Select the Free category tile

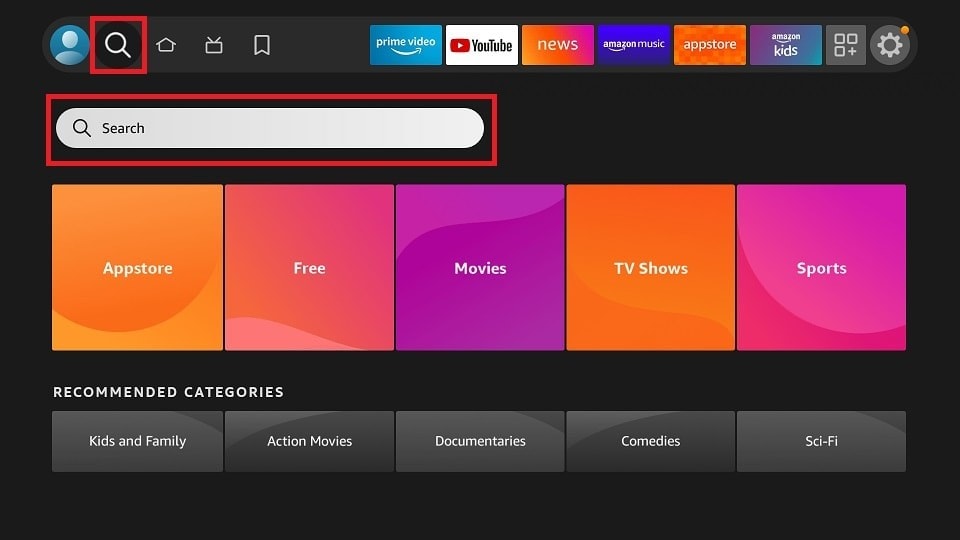pos(309,268)
